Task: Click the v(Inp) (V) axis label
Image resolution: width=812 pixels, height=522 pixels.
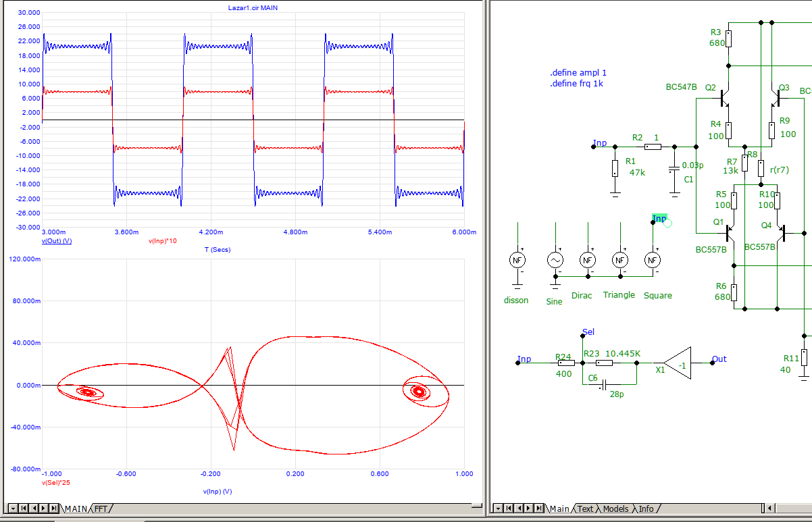Action: pyautogui.click(x=218, y=491)
